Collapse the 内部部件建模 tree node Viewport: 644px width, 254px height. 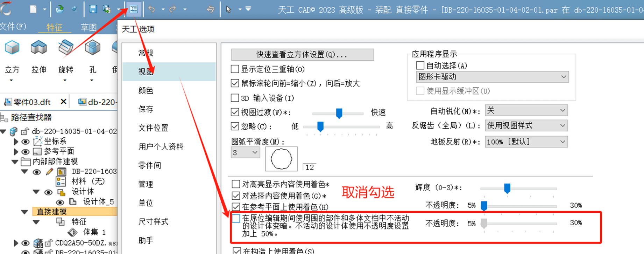pos(15,162)
